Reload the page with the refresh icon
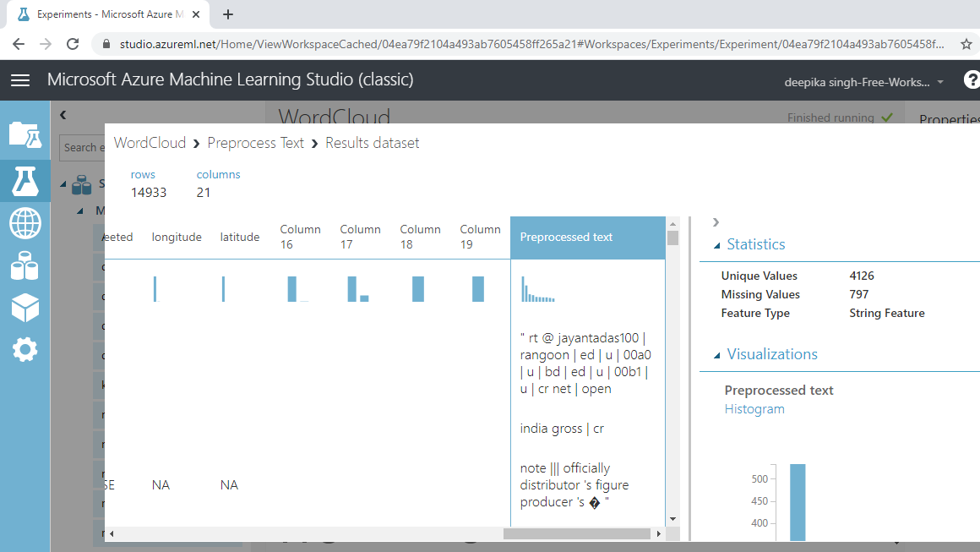The height and width of the screenshot is (552, 980). point(73,44)
